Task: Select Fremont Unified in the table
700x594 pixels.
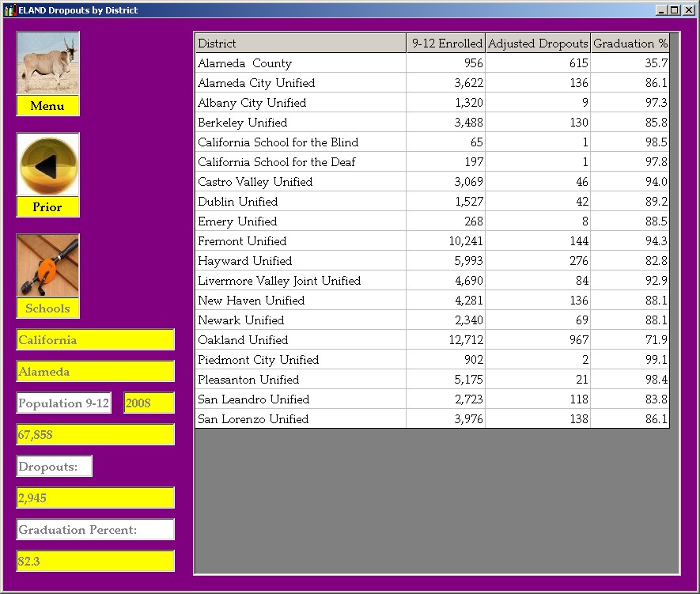Action: 242,241
